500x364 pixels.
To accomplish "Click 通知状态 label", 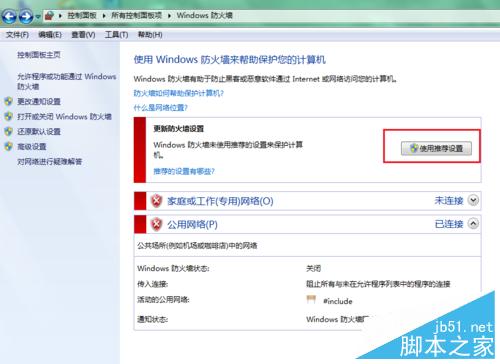I will (153, 319).
